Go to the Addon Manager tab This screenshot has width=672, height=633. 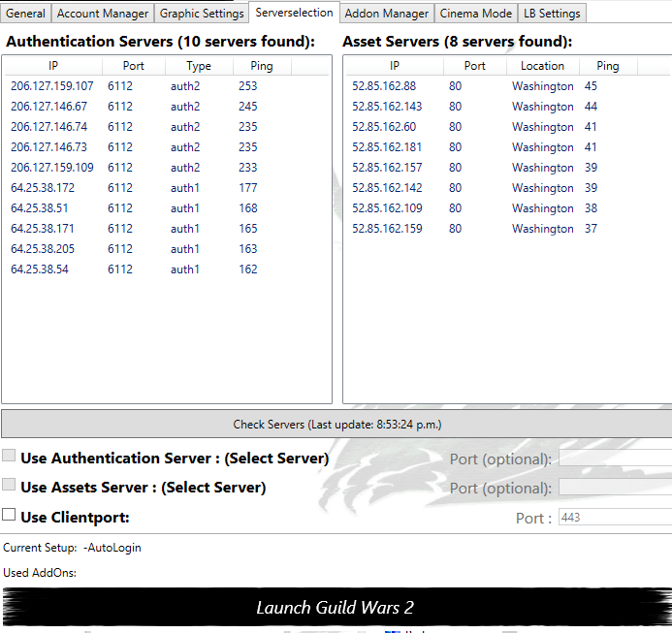(387, 14)
